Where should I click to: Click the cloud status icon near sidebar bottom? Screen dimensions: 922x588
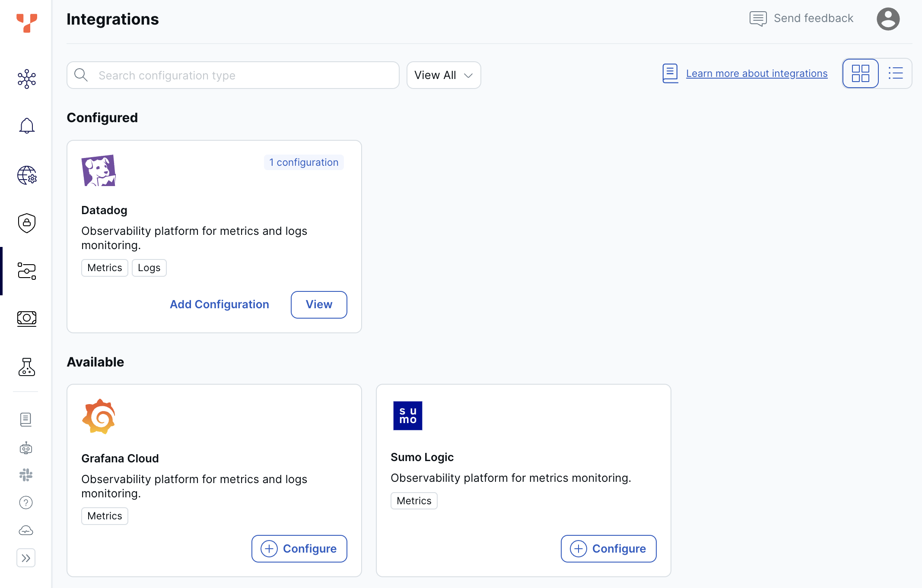26,530
